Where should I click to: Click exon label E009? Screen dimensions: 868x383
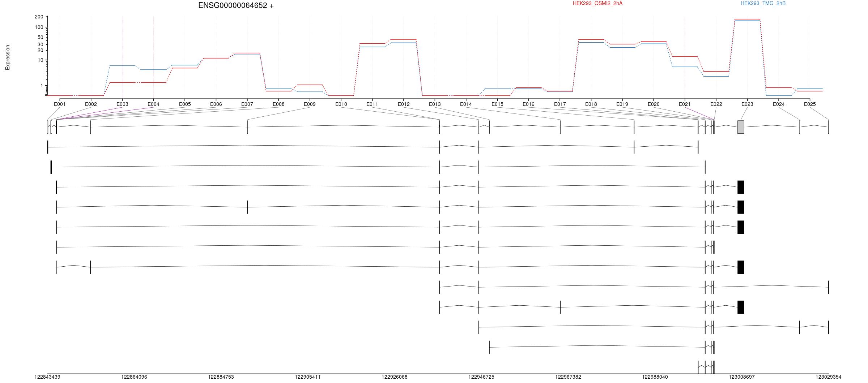(x=310, y=104)
